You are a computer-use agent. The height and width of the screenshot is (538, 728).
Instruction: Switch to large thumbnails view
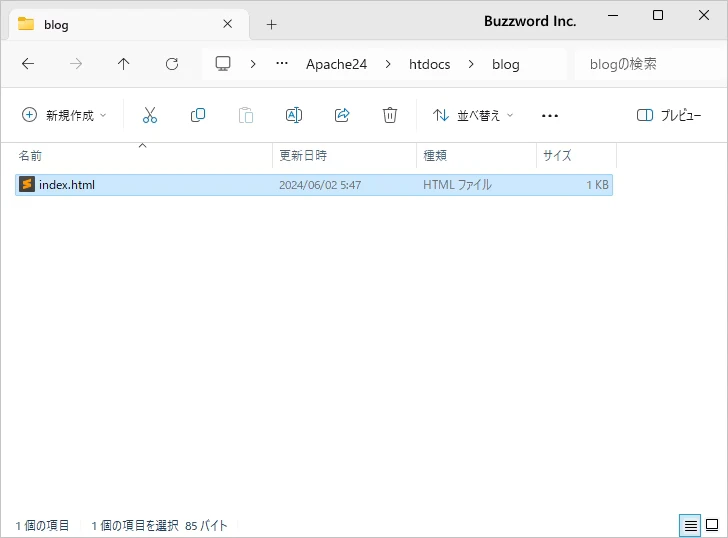712,525
